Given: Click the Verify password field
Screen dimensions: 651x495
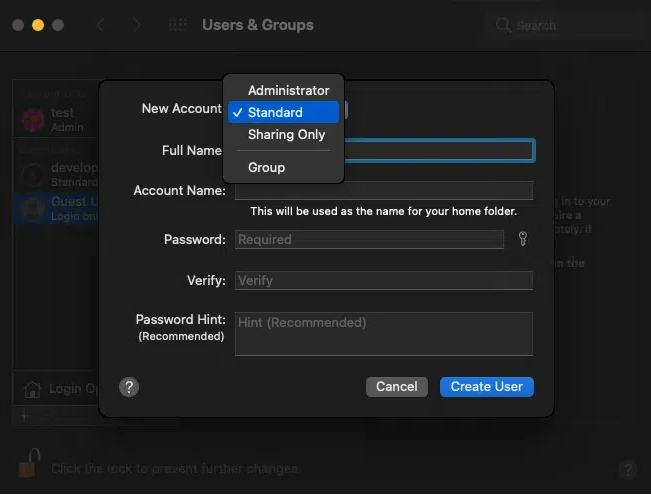Looking at the screenshot, I should click(384, 281).
